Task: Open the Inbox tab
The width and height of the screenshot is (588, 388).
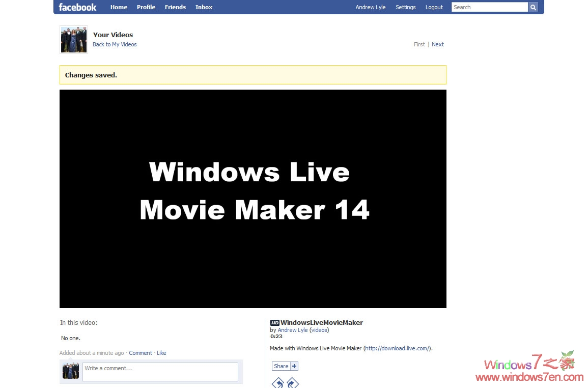Action: 204,7
